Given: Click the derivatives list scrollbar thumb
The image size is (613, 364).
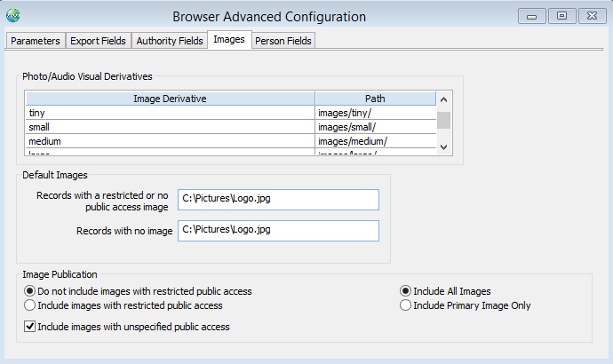Looking at the screenshot, I should (x=443, y=120).
